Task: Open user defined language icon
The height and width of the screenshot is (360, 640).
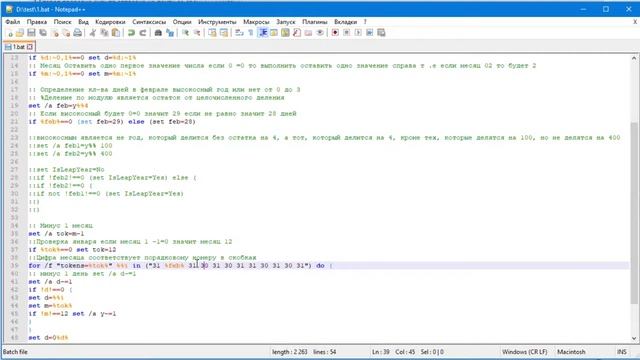Action: coord(274,33)
